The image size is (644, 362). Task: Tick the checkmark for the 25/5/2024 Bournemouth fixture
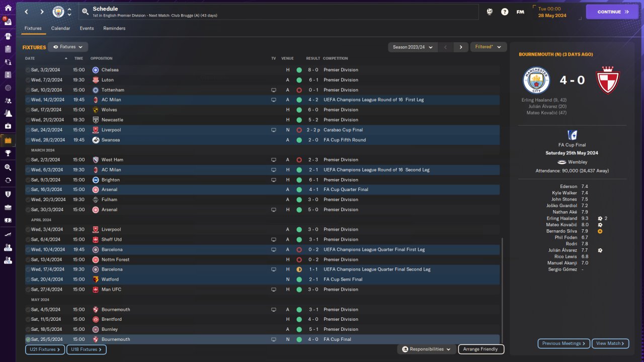pyautogui.click(x=28, y=339)
